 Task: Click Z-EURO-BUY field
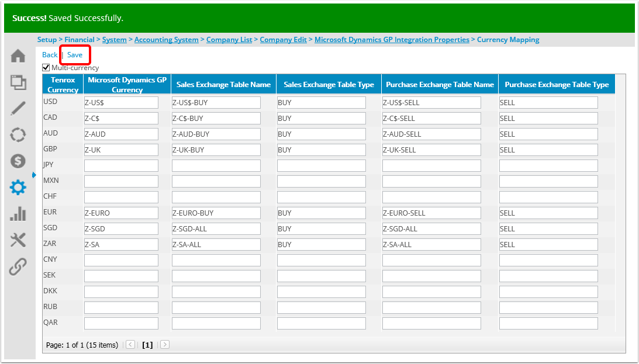tap(216, 213)
